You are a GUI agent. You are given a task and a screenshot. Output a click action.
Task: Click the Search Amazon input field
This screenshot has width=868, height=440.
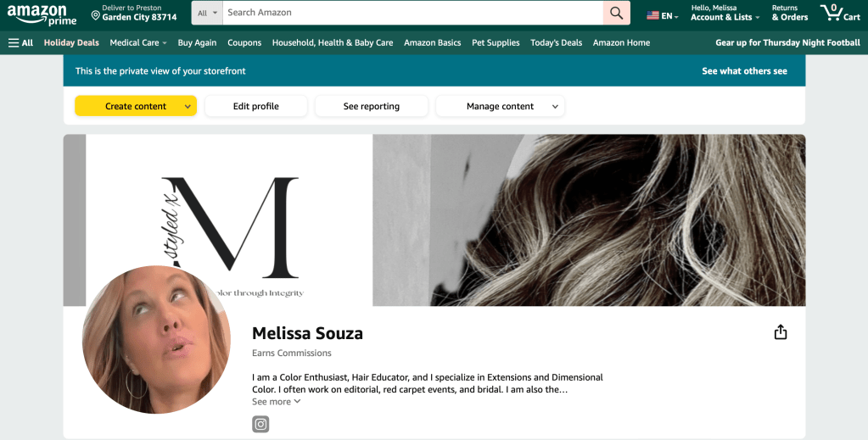tap(412, 13)
